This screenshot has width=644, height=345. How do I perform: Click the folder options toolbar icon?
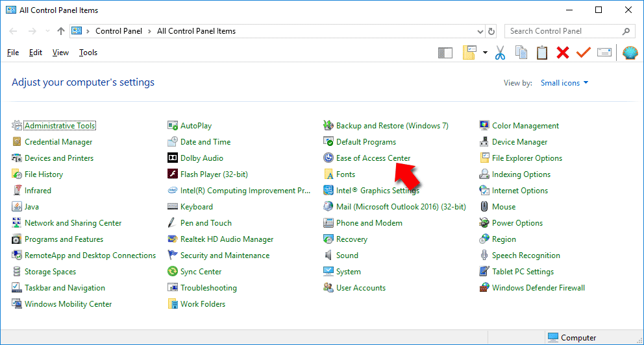[469, 53]
